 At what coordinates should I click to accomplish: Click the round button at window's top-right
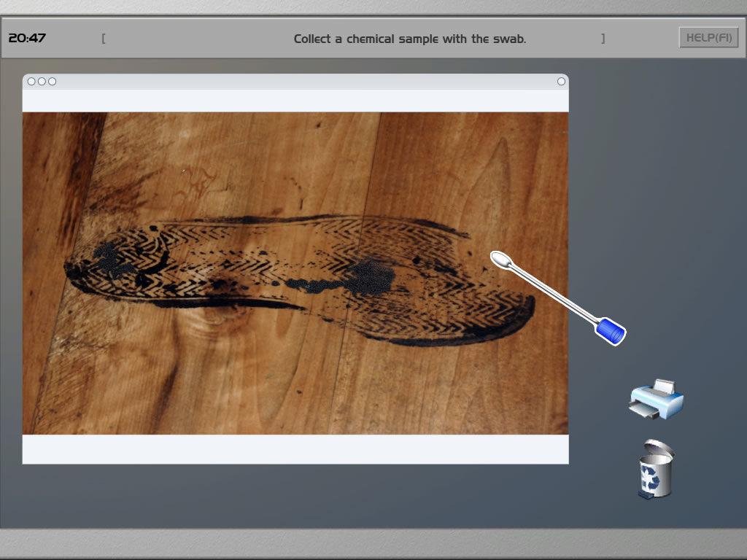point(561,82)
